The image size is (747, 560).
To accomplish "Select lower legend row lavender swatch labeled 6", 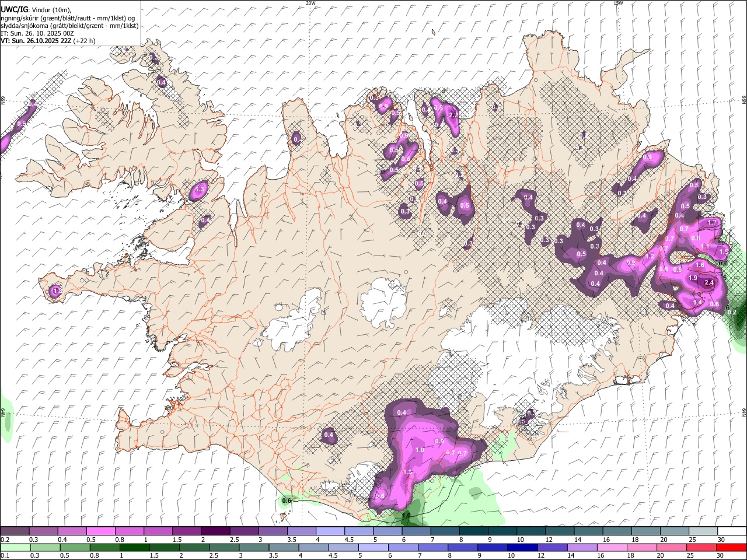I will pyautogui.click(x=403, y=547).
